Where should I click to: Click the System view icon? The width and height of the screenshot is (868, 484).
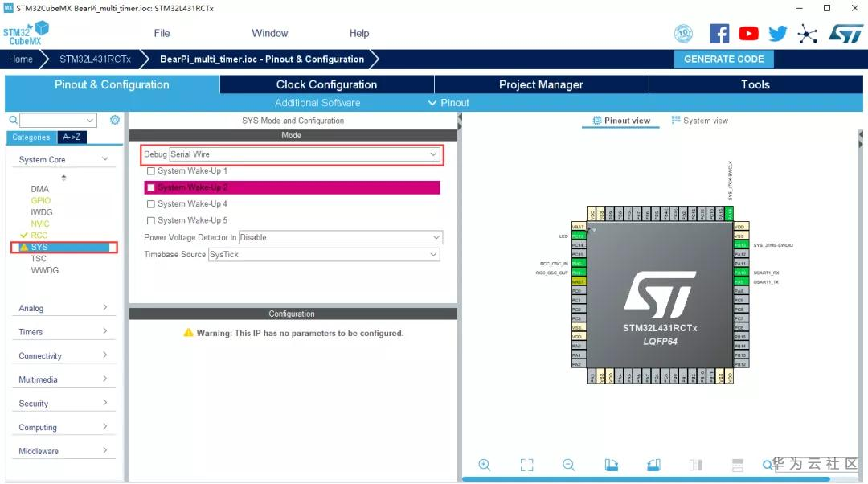pos(675,120)
